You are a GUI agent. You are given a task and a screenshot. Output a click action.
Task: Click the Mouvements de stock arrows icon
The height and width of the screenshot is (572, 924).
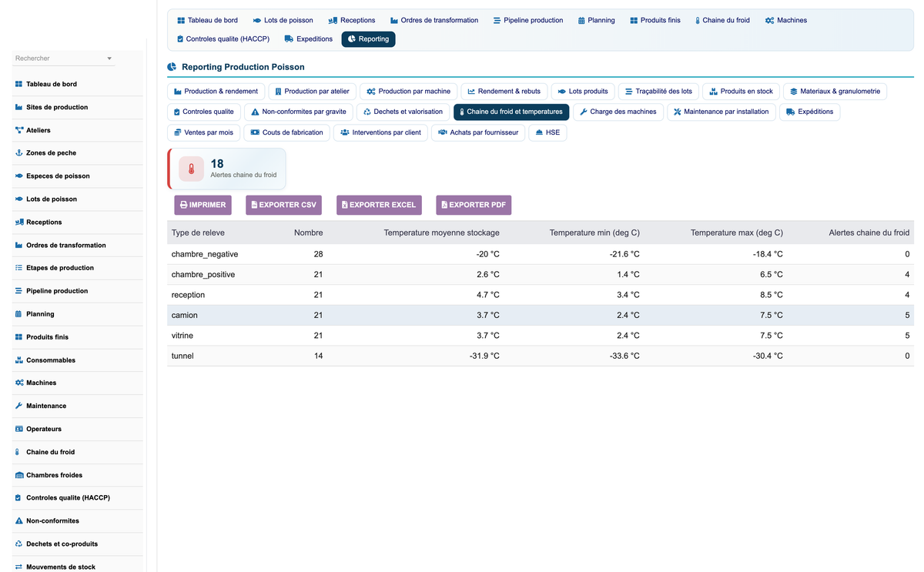point(19,567)
